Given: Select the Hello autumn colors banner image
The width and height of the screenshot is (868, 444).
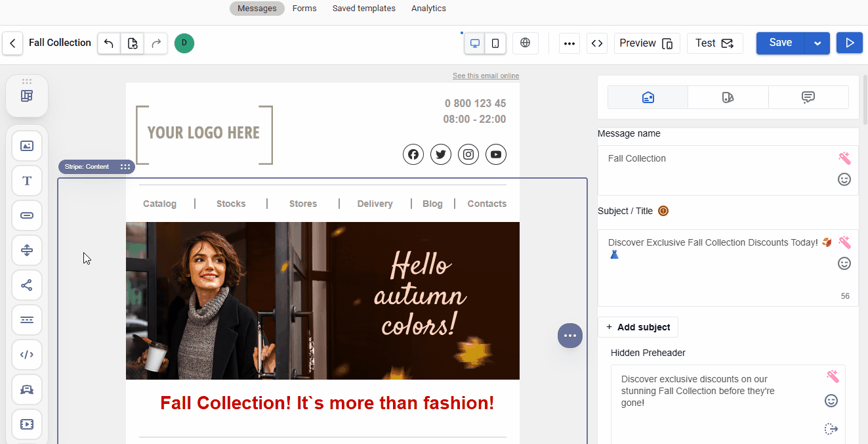Looking at the screenshot, I should click(323, 301).
